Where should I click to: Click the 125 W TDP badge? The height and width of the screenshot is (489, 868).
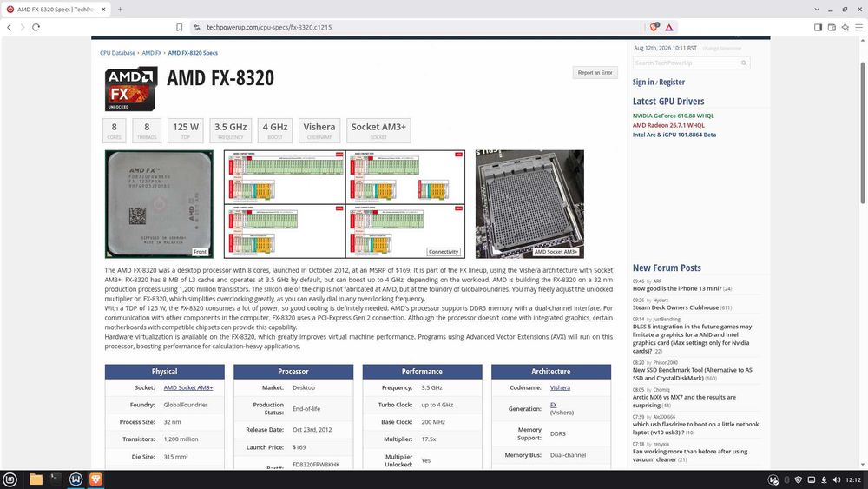point(186,130)
